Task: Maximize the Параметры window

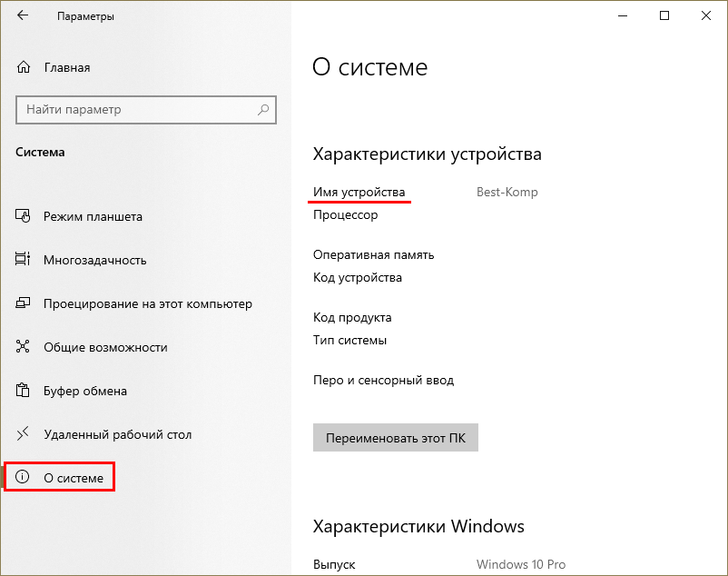Action: tap(664, 15)
